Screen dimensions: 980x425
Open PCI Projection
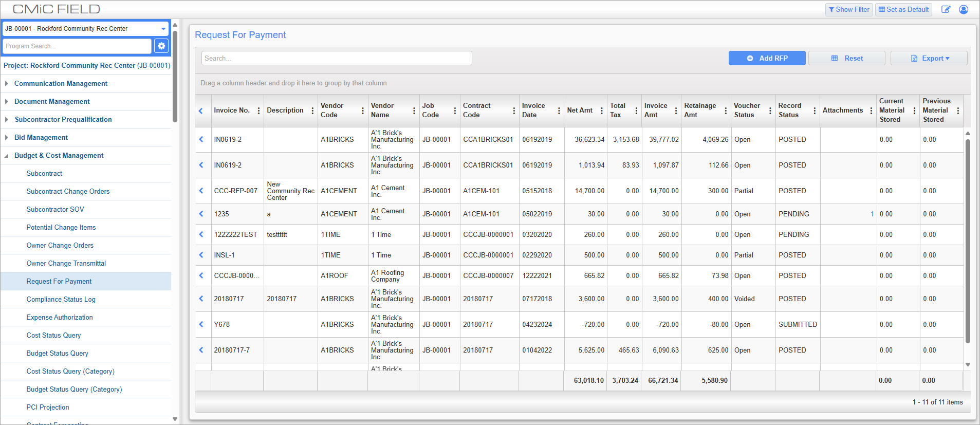48,407
